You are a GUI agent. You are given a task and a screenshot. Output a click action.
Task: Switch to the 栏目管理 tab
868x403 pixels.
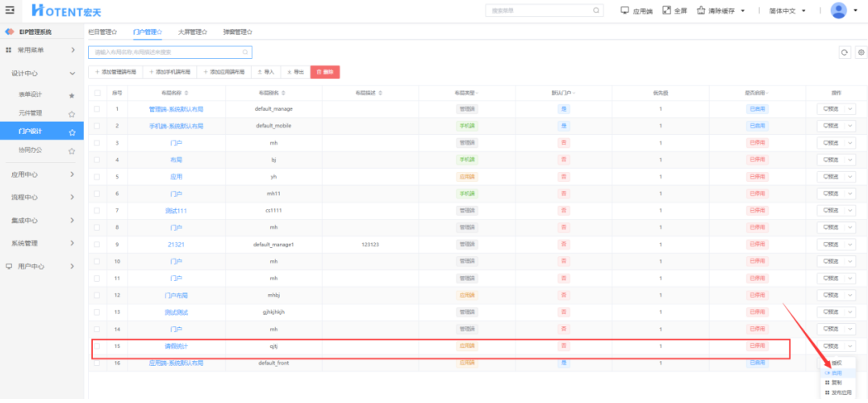click(x=103, y=32)
